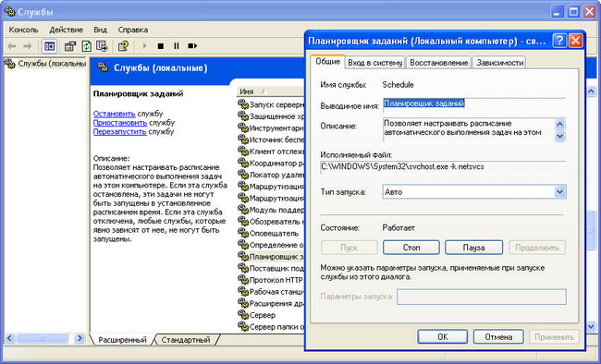This screenshot has width=601, height=364.
Task: Click the Пауза button
Action: [x=473, y=248]
